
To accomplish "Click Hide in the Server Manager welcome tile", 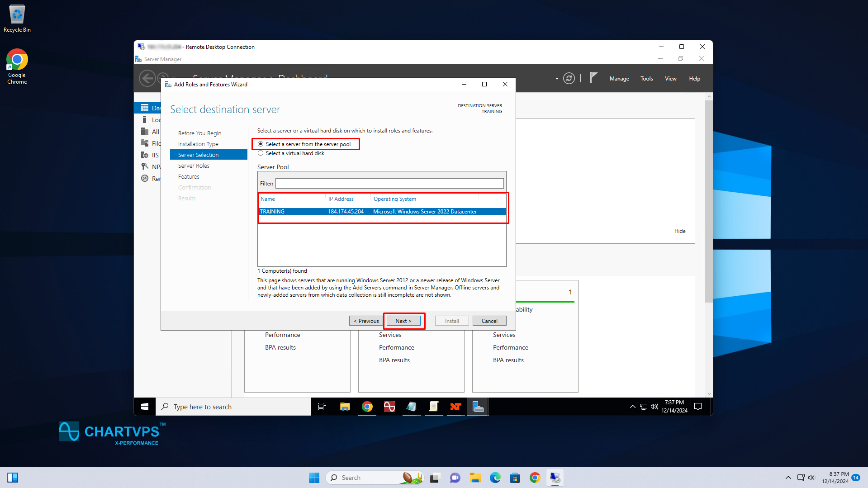I will pyautogui.click(x=680, y=231).
